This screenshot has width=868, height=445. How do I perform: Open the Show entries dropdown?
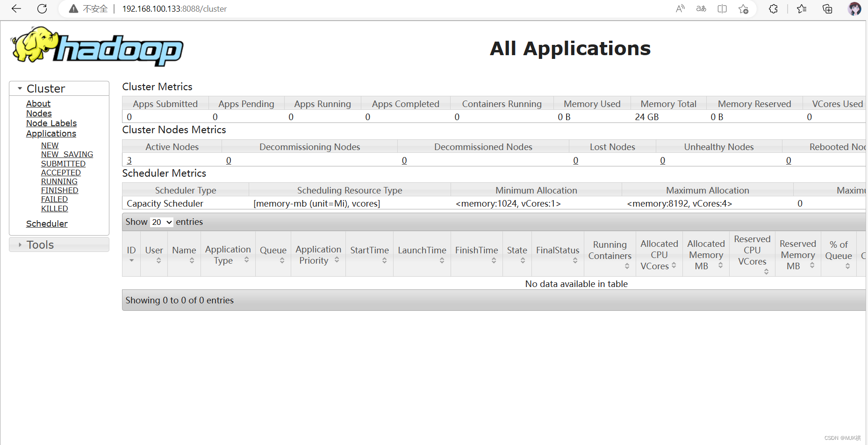[x=161, y=222]
